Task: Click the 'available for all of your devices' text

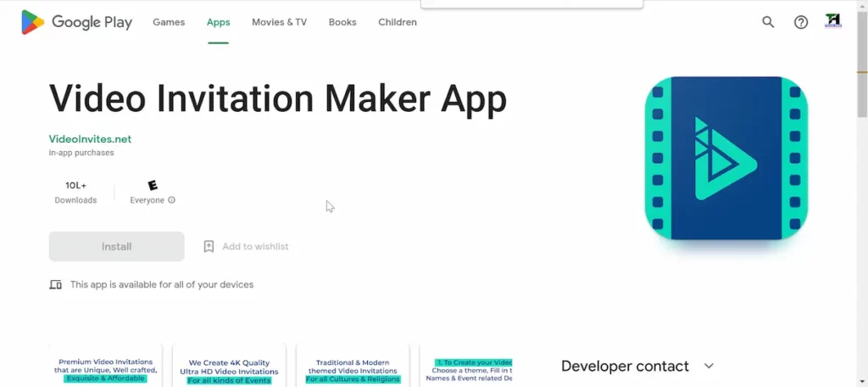Action: tap(162, 285)
